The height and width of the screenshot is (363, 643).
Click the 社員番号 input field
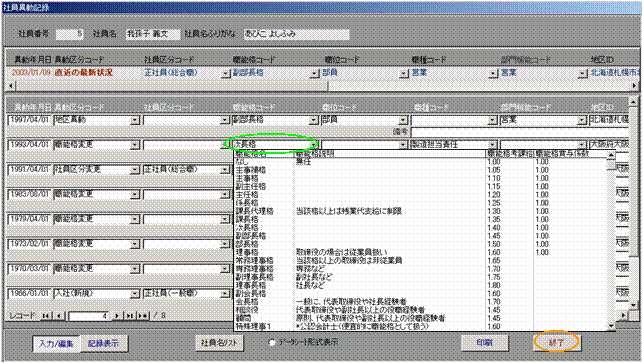pyautogui.click(x=69, y=34)
